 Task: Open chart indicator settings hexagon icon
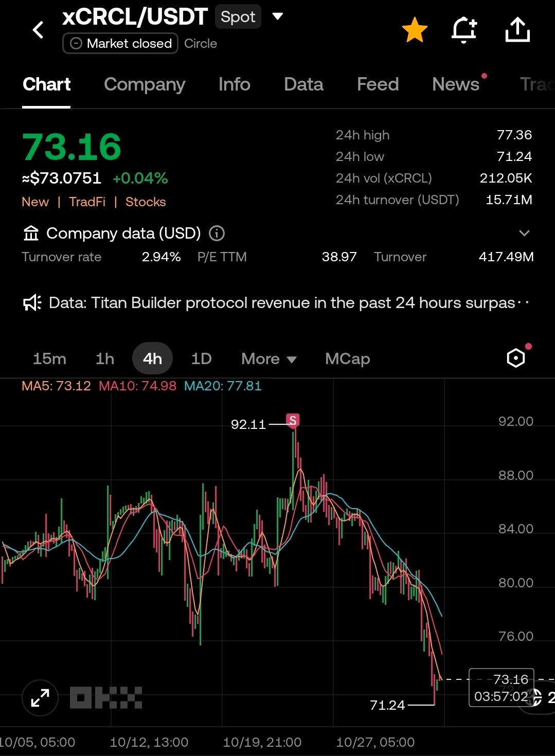[x=516, y=358]
